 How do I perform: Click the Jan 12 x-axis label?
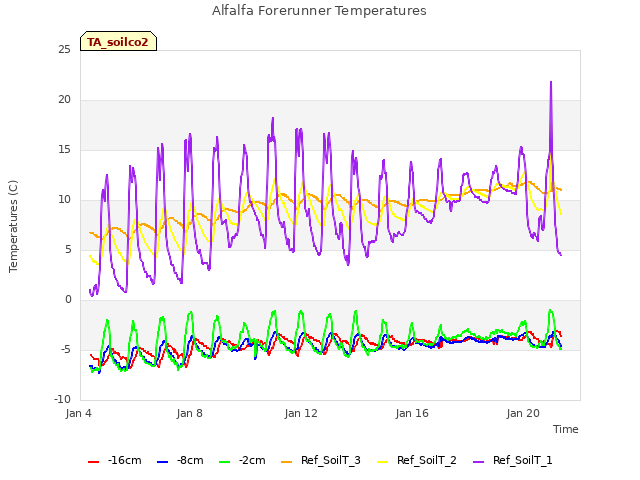(301, 413)
